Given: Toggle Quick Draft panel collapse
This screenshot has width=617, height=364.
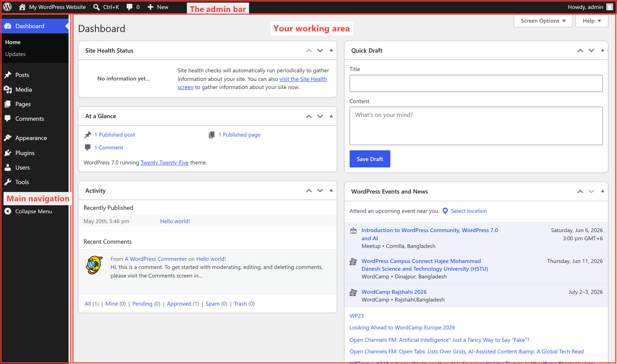Looking at the screenshot, I should [602, 50].
